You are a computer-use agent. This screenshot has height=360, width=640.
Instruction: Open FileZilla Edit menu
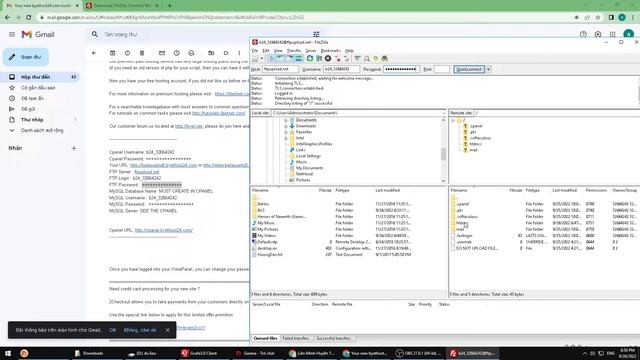click(266, 51)
